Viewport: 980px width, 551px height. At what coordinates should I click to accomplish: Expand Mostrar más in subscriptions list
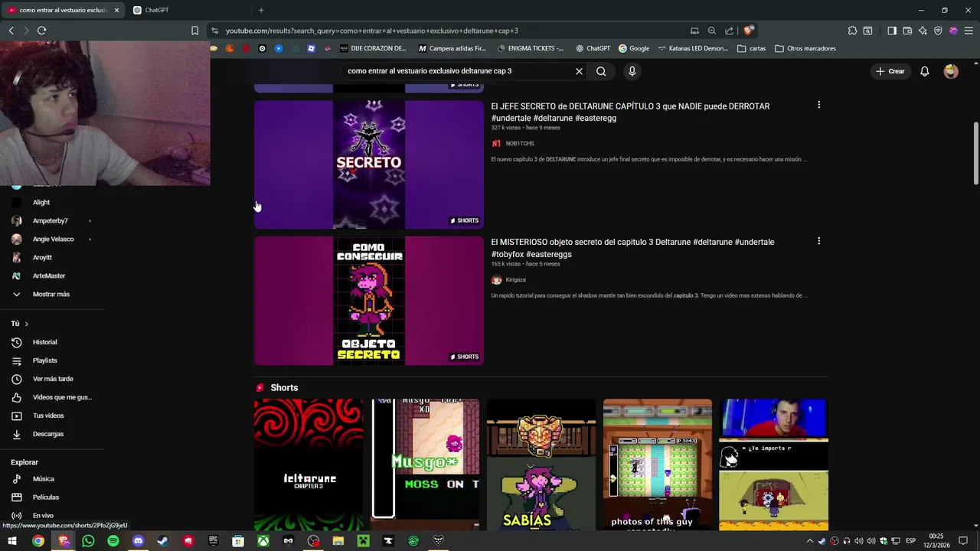click(x=52, y=294)
